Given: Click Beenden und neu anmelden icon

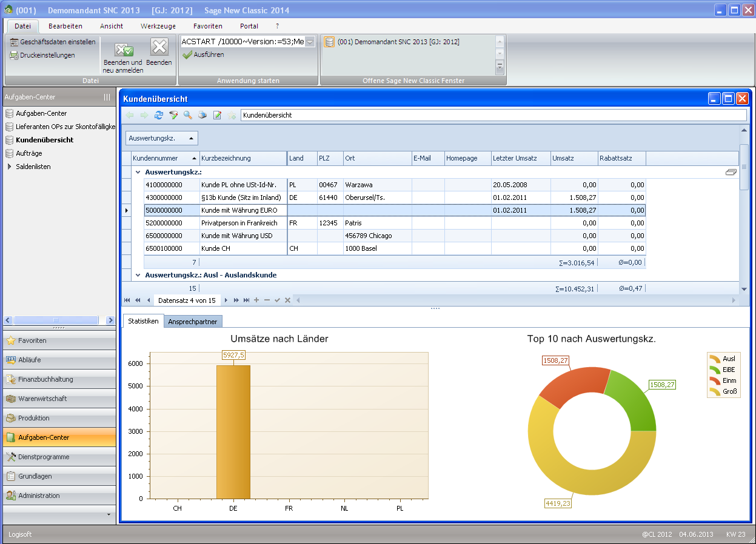Looking at the screenshot, I should [x=124, y=50].
